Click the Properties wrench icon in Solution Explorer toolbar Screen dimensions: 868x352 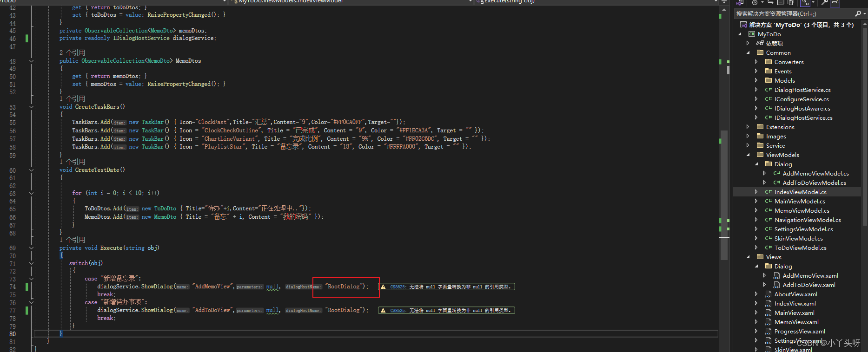(824, 2)
